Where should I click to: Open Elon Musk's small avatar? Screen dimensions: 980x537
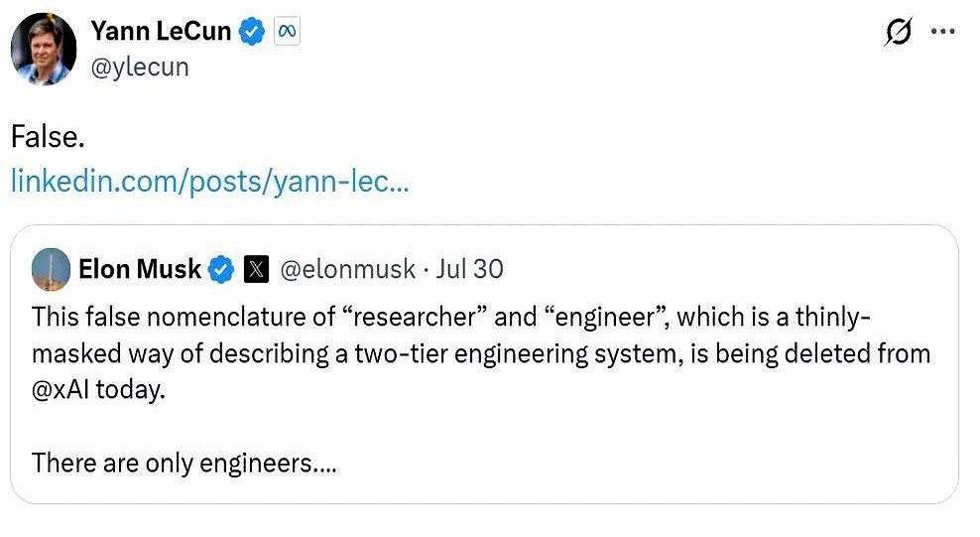coord(51,269)
